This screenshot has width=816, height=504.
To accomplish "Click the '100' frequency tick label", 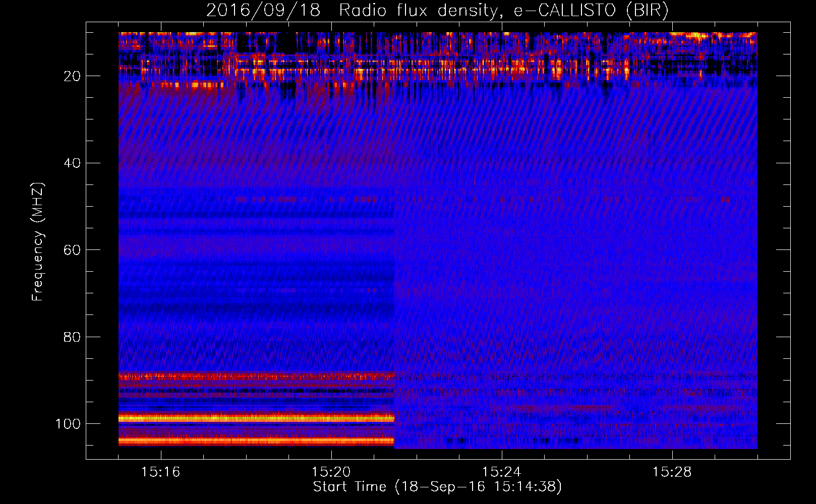I will 68,424.
